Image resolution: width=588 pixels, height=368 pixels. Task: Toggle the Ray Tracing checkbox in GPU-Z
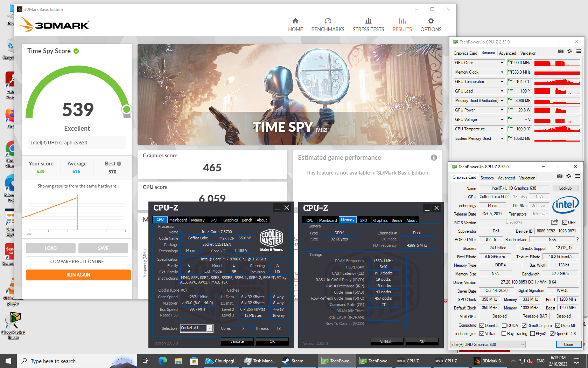tap(504, 334)
